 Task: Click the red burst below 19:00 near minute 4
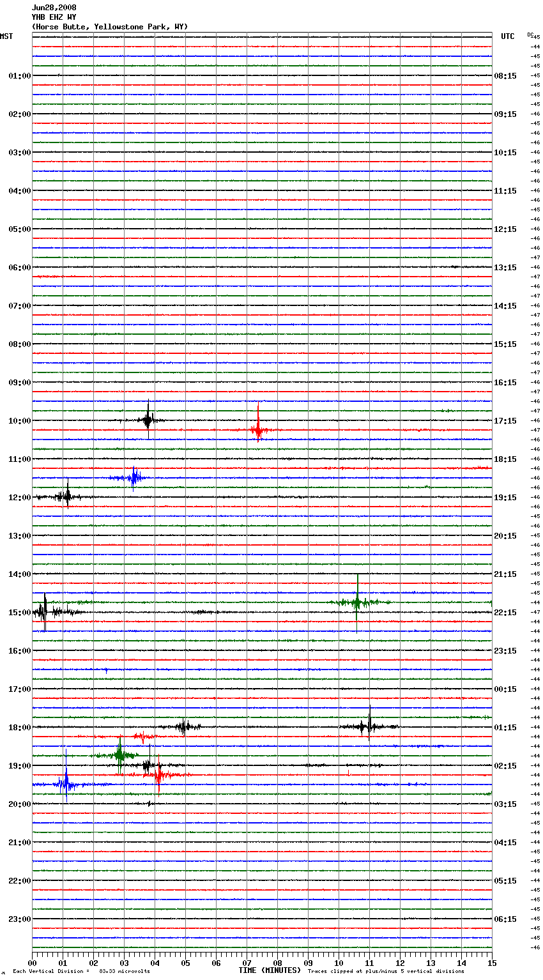158,774
